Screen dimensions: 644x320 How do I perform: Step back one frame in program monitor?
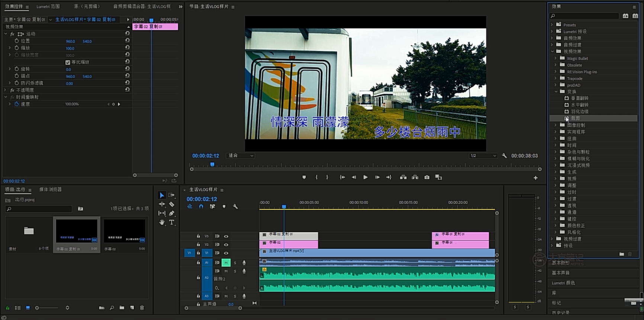(354, 177)
